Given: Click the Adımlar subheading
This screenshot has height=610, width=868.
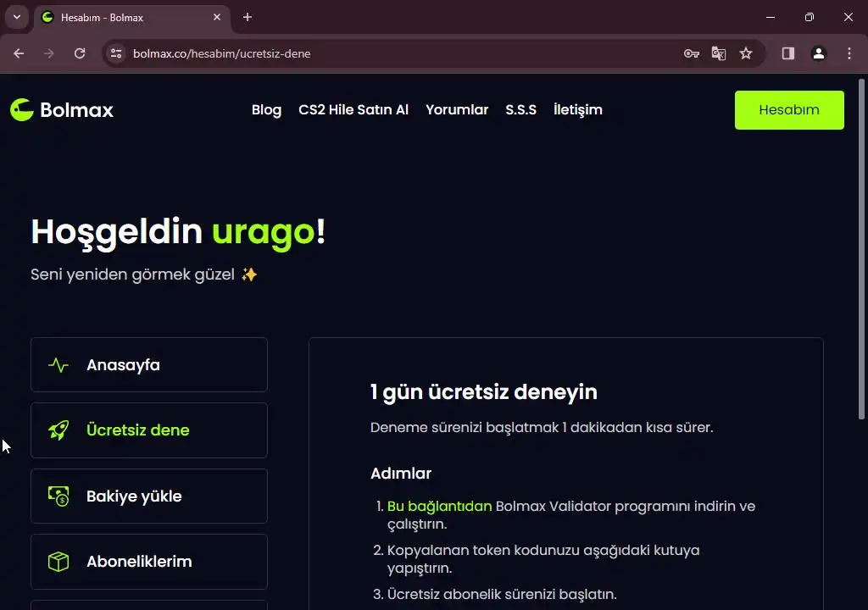Looking at the screenshot, I should click(x=401, y=474).
